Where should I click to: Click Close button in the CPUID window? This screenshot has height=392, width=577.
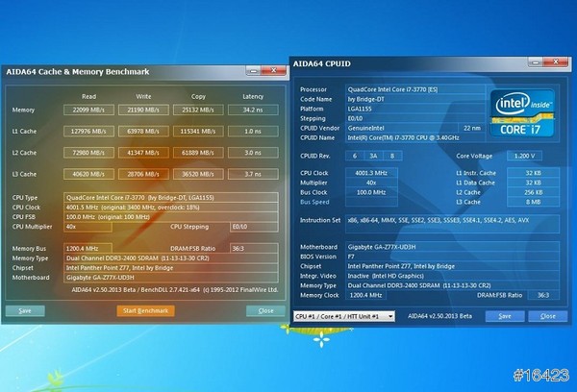pyautogui.click(x=547, y=315)
